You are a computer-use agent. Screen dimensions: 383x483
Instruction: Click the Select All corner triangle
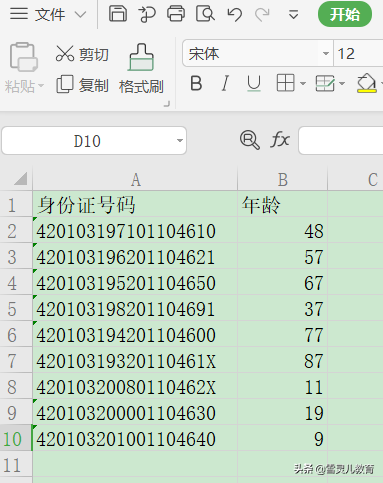[20, 179]
